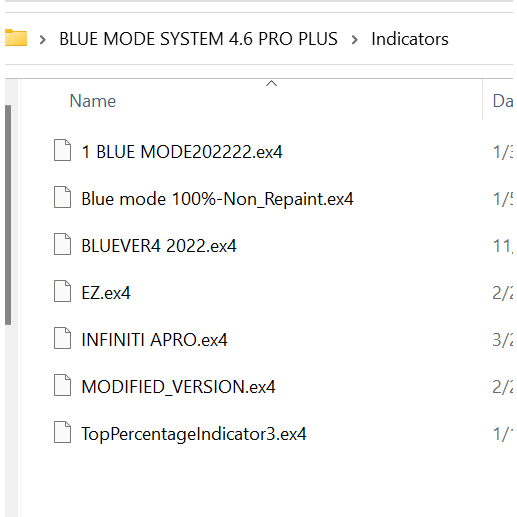Click file icon of BLUEVER4 2022.ex4
Image resolution: width=517 pixels, height=517 pixels.
62,244
